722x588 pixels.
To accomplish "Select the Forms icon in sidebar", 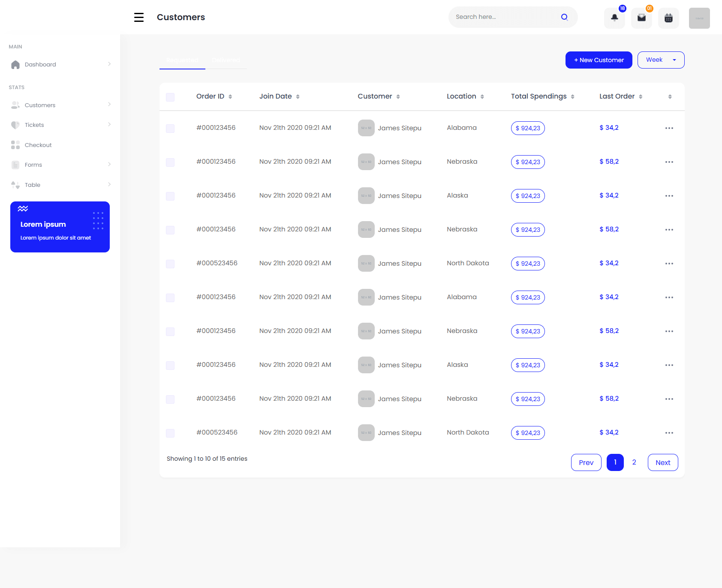I will [x=15, y=165].
